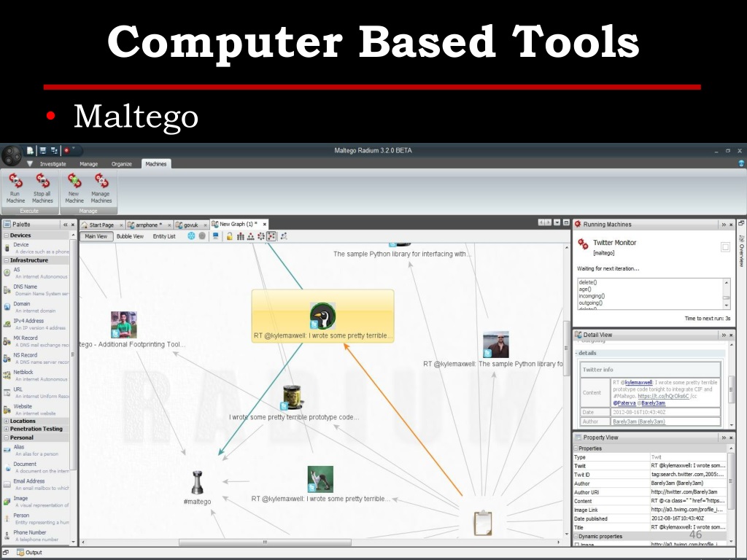Select the hierarchical layout icon
The width and height of the screenshot is (747, 560).
[251, 236]
